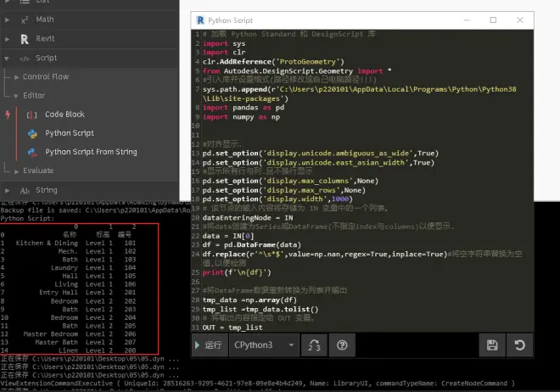Expand the Math library category
Viewport: 560px width, 392px height.
pos(7,20)
